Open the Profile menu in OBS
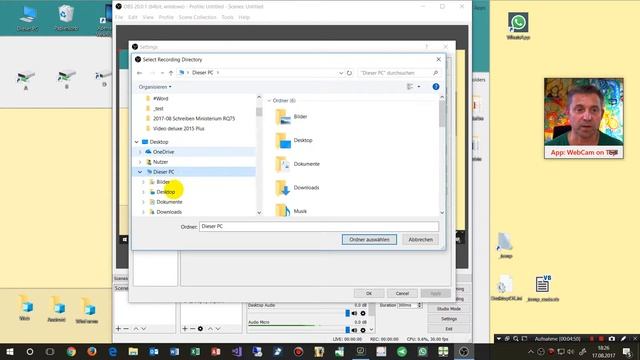The height and width of the screenshot is (360, 640). (x=166, y=17)
